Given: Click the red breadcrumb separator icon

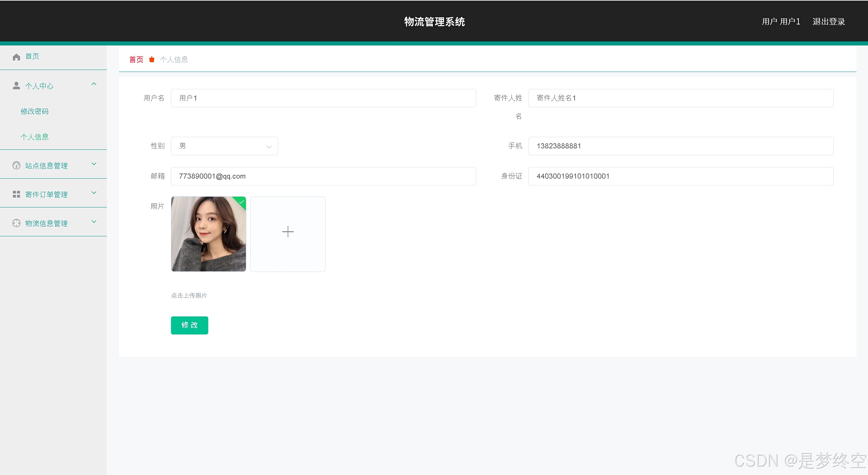Looking at the screenshot, I should click(x=152, y=59).
